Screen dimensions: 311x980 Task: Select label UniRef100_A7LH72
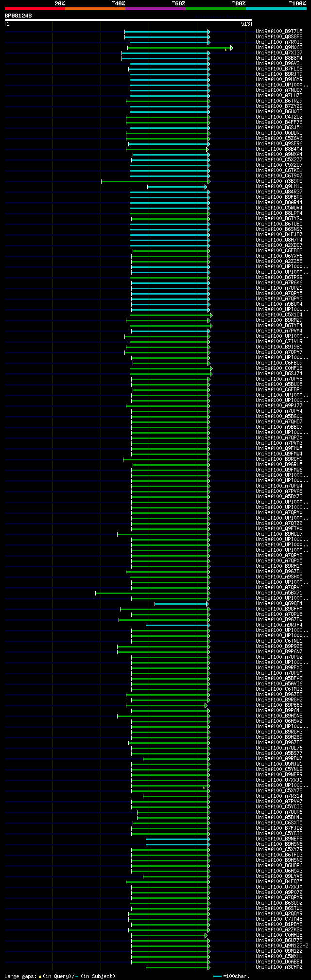pos(279,95)
